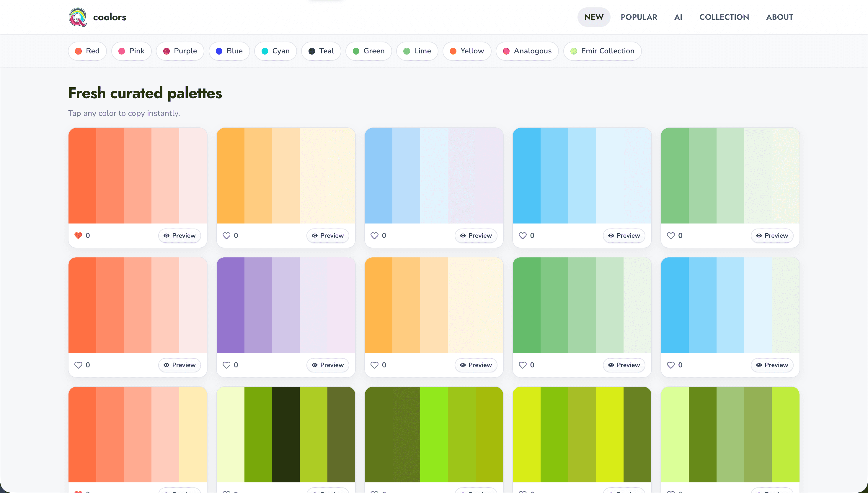868x493 pixels.
Task: Unlike the first red palette's filled heart
Action: click(78, 235)
